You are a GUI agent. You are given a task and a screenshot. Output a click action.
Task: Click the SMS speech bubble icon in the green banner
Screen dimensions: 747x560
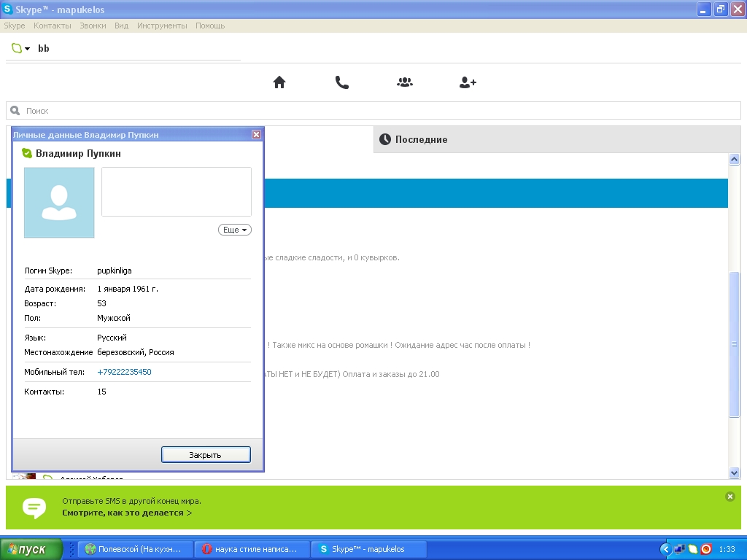pos(34,507)
